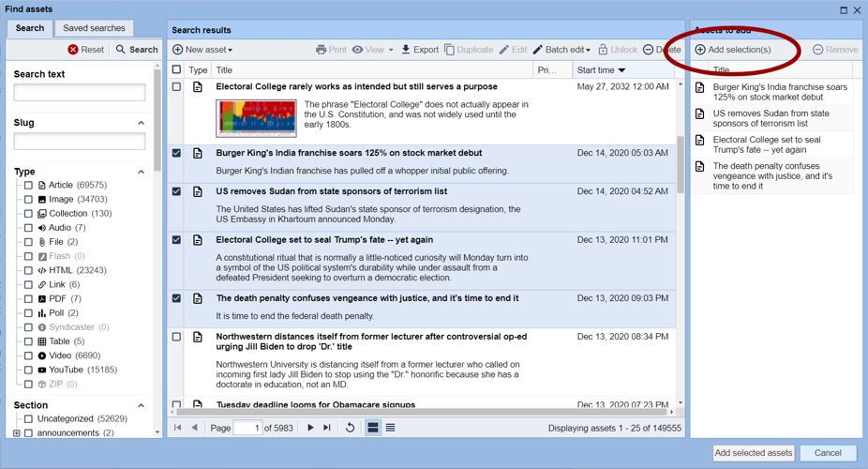Refresh the search results list
This screenshot has width=868, height=469.
pyautogui.click(x=350, y=428)
